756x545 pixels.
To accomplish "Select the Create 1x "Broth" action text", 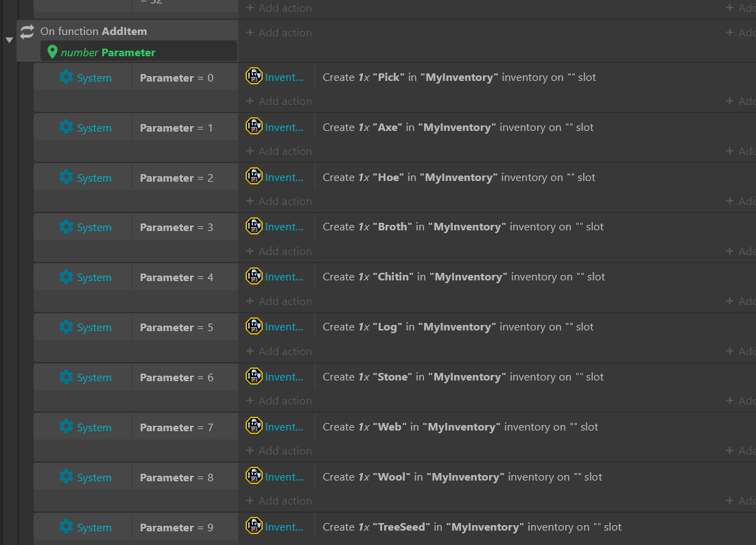I will pos(463,227).
